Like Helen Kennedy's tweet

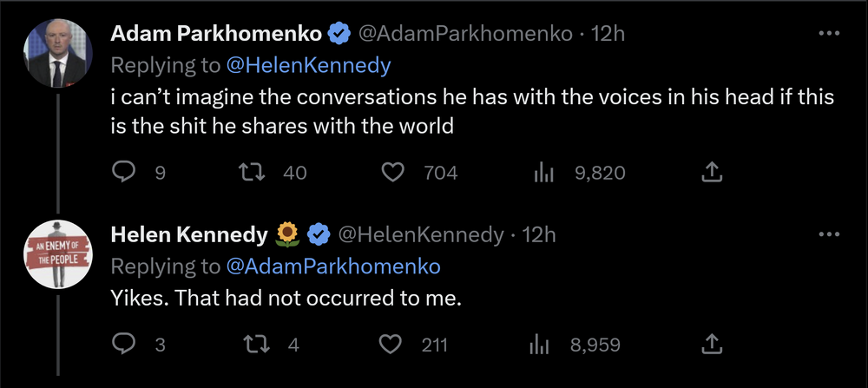pyautogui.click(x=394, y=345)
